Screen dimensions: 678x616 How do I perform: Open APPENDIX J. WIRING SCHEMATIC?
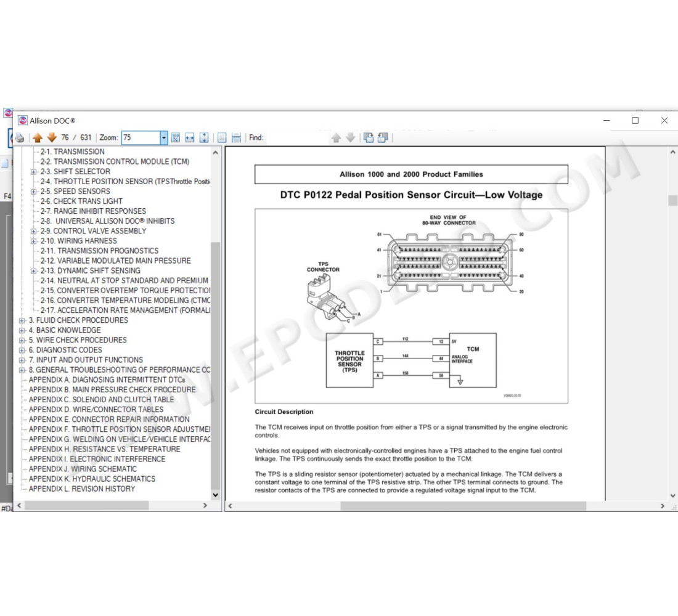(83, 469)
